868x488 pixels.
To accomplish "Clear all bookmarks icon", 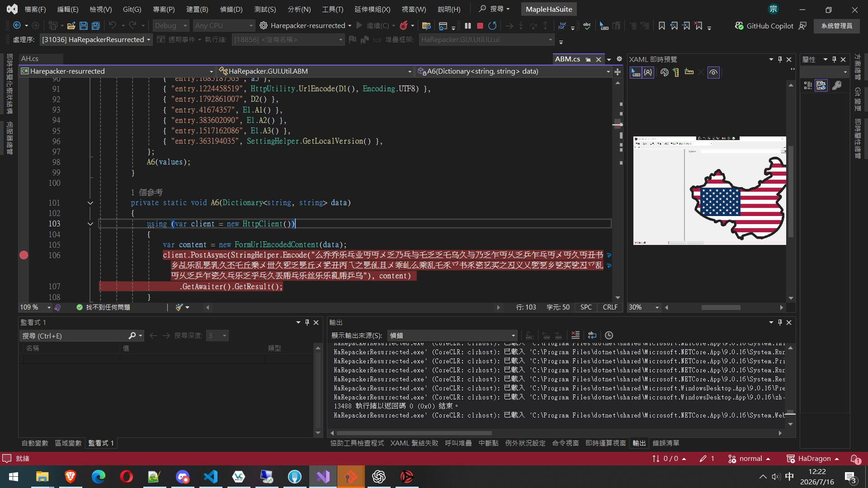I will pyautogui.click(x=698, y=26).
